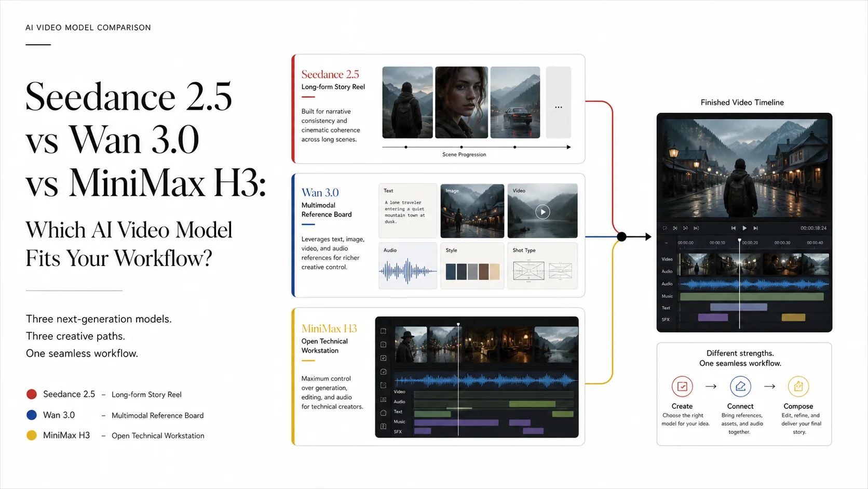Click the "Scene Progression" label
This screenshot has width=868, height=489.
pyautogui.click(x=464, y=154)
